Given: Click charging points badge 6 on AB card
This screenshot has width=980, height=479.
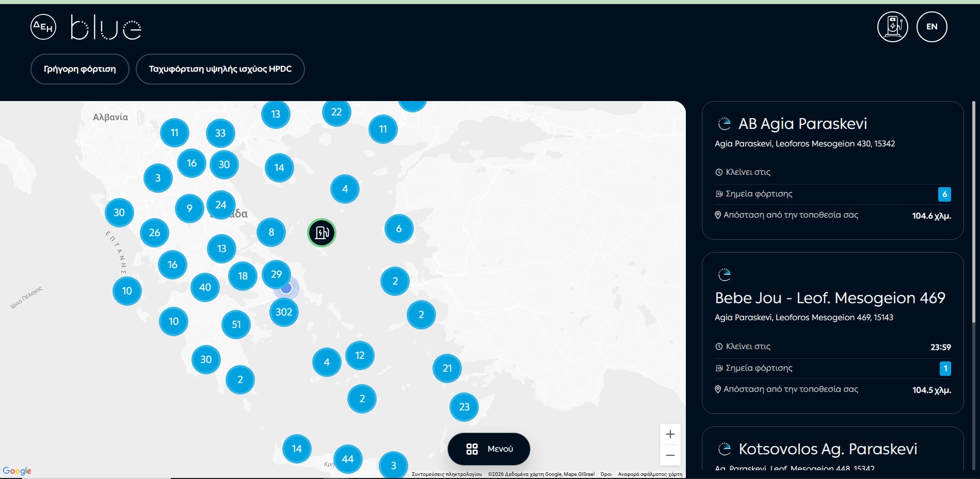Looking at the screenshot, I should click(944, 194).
